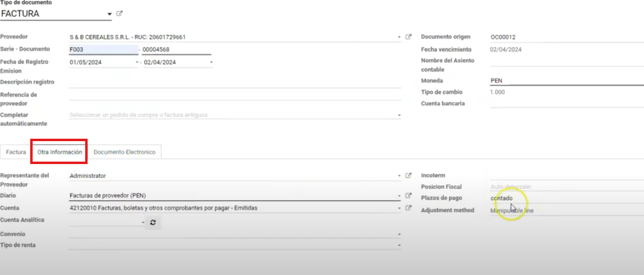Open external link for Tipo de documento

coord(119,13)
